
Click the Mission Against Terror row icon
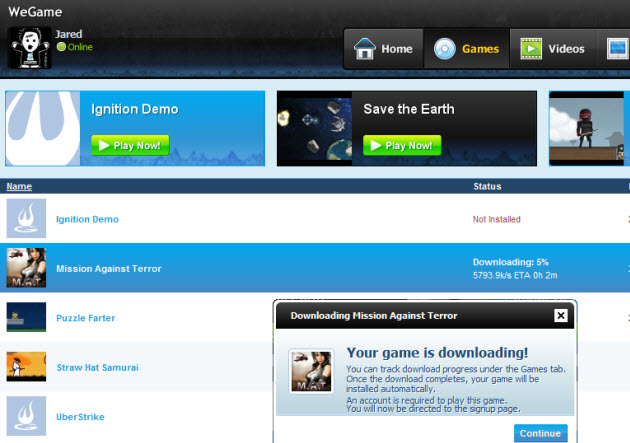coord(26,267)
